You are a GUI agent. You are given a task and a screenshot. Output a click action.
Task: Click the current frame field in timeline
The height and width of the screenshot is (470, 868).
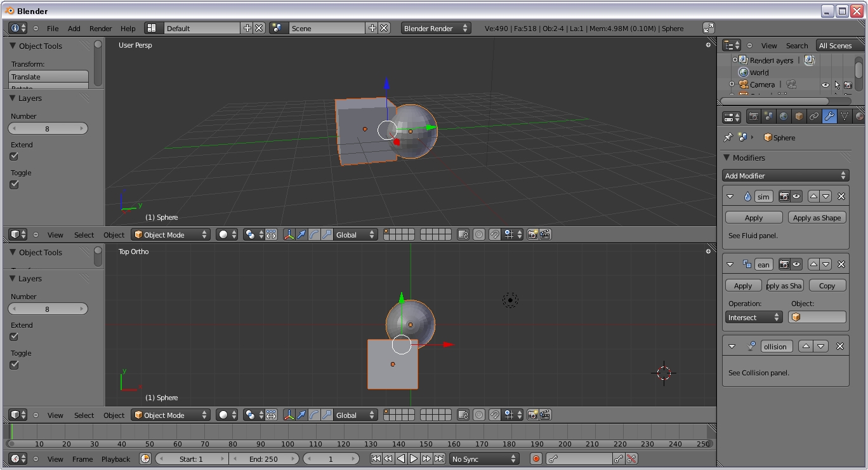pos(331,459)
